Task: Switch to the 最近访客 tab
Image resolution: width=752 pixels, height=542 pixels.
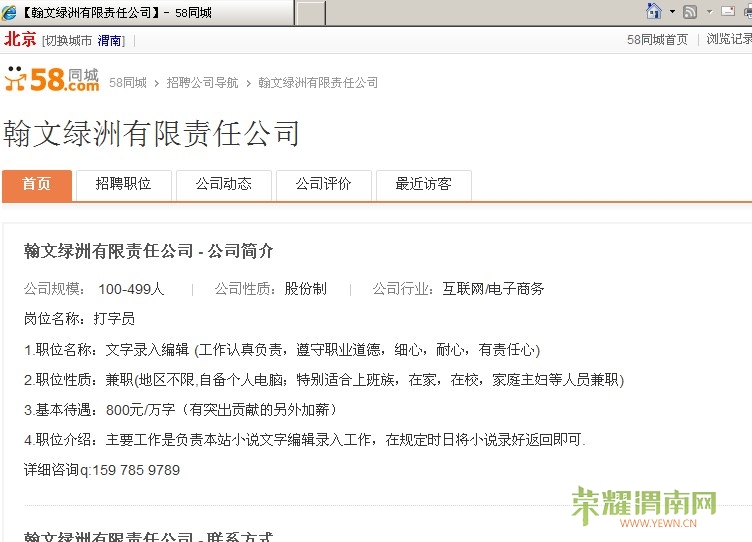Action: point(424,185)
